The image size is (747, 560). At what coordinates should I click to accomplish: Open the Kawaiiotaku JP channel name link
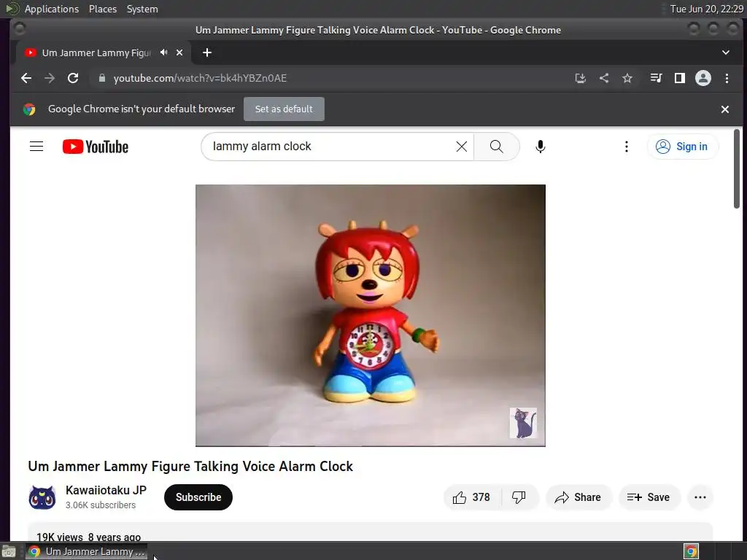coord(106,490)
